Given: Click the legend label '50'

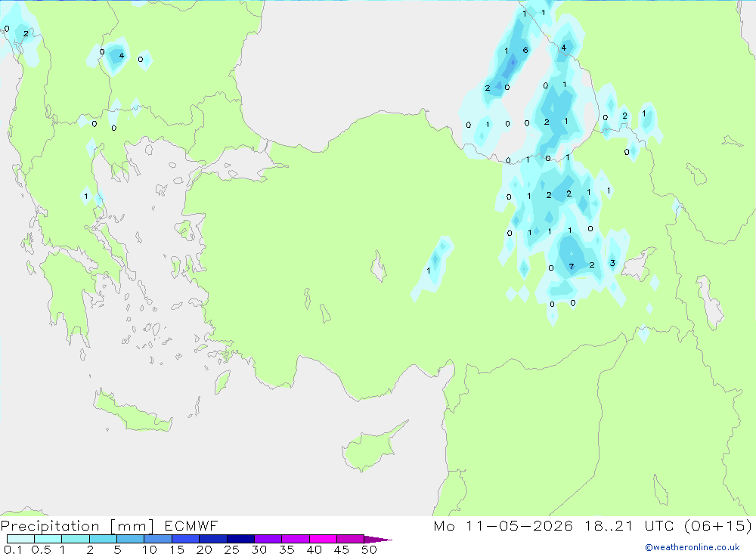Looking at the screenshot, I should tap(369, 549).
